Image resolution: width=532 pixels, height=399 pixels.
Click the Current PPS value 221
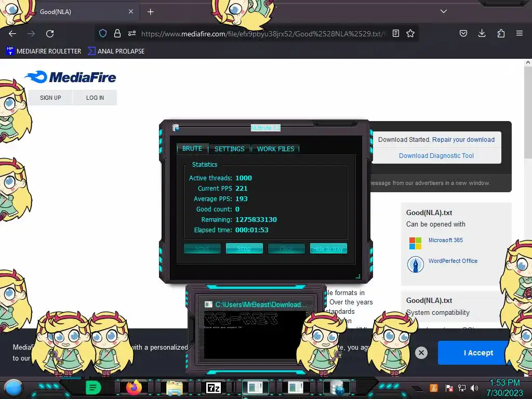pos(241,188)
